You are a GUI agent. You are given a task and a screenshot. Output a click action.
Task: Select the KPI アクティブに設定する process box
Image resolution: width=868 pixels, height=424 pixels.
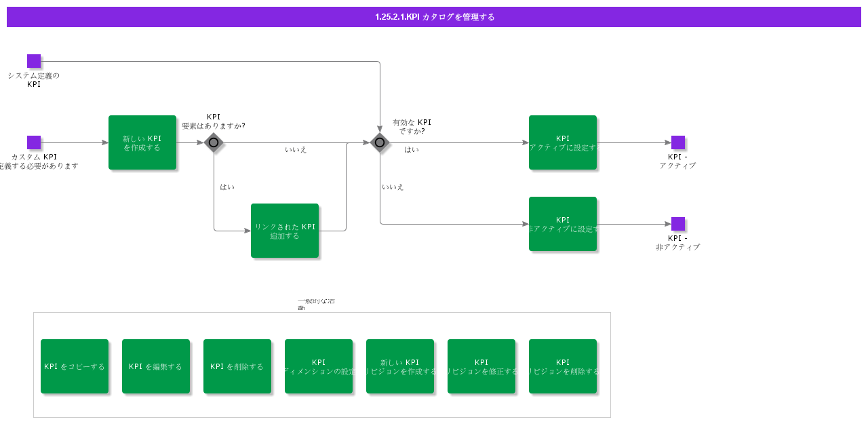(563, 142)
